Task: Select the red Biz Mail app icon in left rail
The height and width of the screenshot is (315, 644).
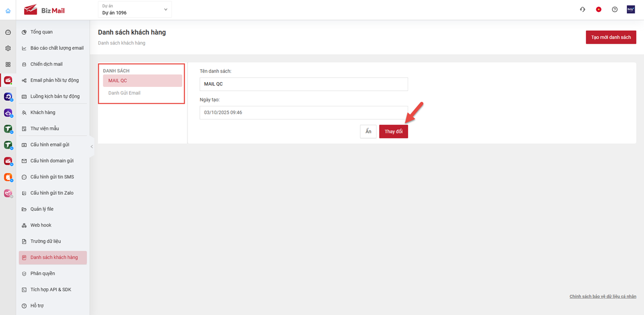Action: [x=8, y=80]
